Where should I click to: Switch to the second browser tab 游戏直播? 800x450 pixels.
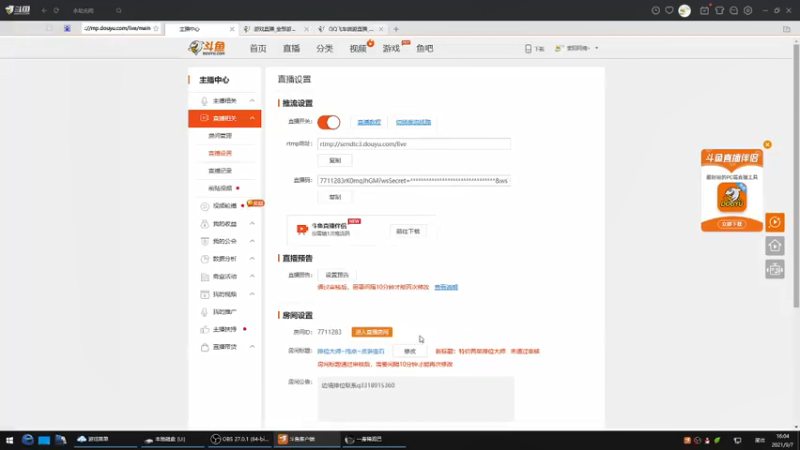276,29
